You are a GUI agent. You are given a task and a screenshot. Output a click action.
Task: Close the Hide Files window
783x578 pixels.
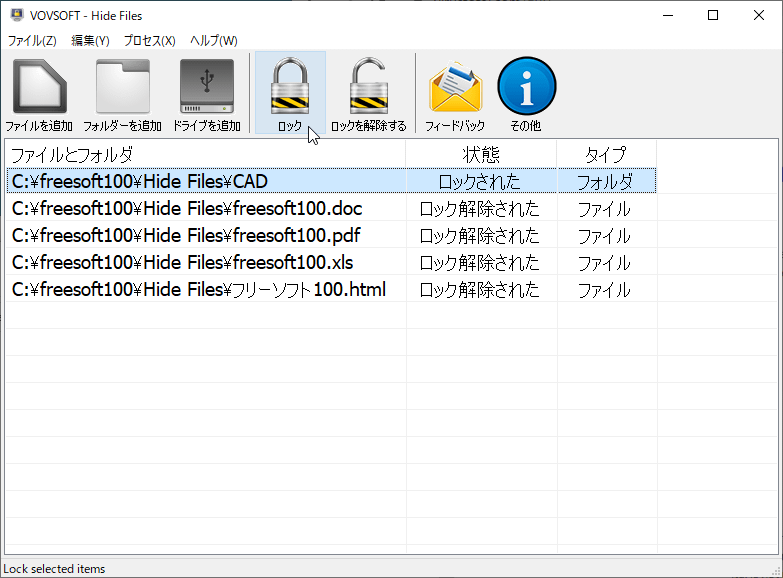[759, 15]
